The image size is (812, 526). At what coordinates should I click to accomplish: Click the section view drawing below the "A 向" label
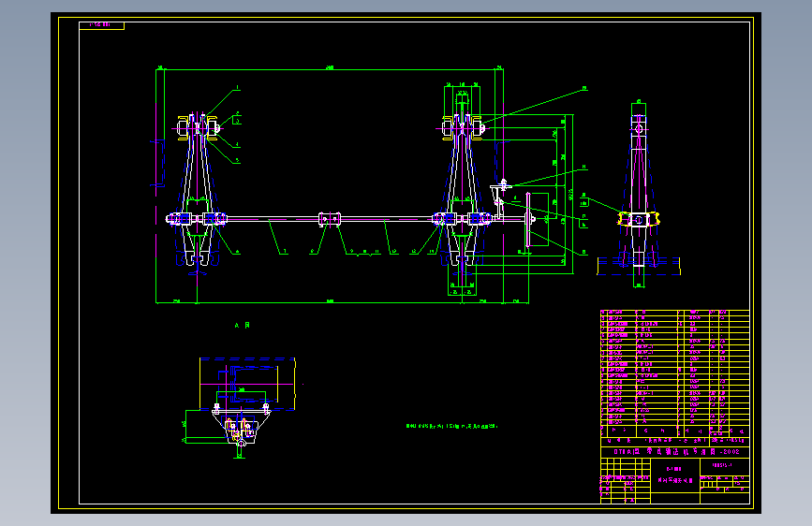tap(242, 407)
